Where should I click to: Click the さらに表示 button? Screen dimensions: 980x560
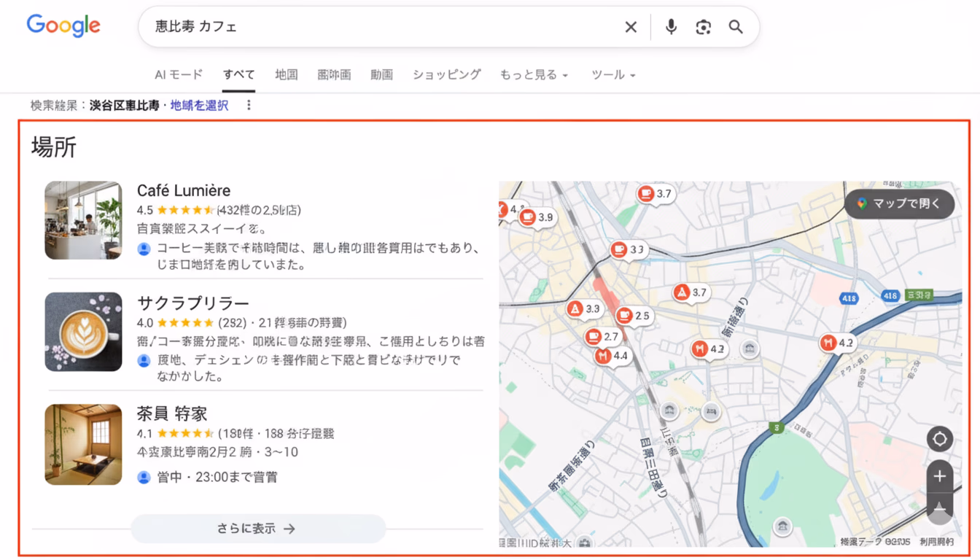[258, 529]
